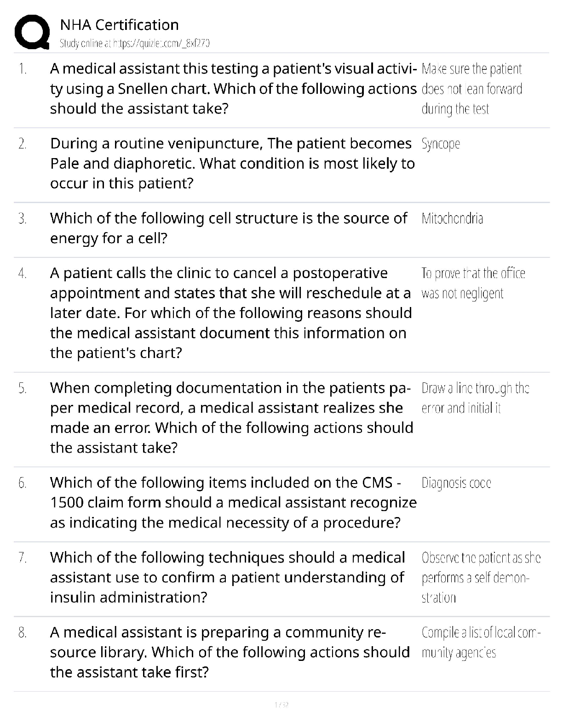
Task: Select the CMS-1500 claim form question
Action: point(233,503)
